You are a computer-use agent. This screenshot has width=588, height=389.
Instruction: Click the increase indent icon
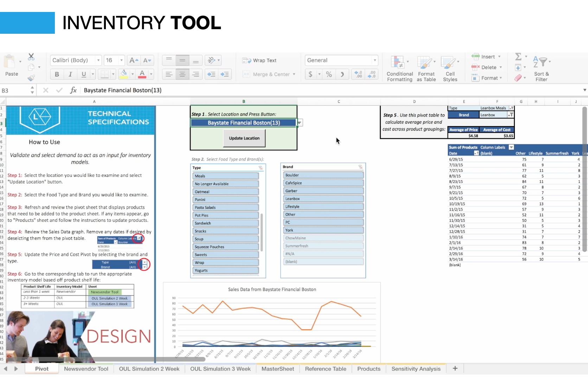(225, 74)
